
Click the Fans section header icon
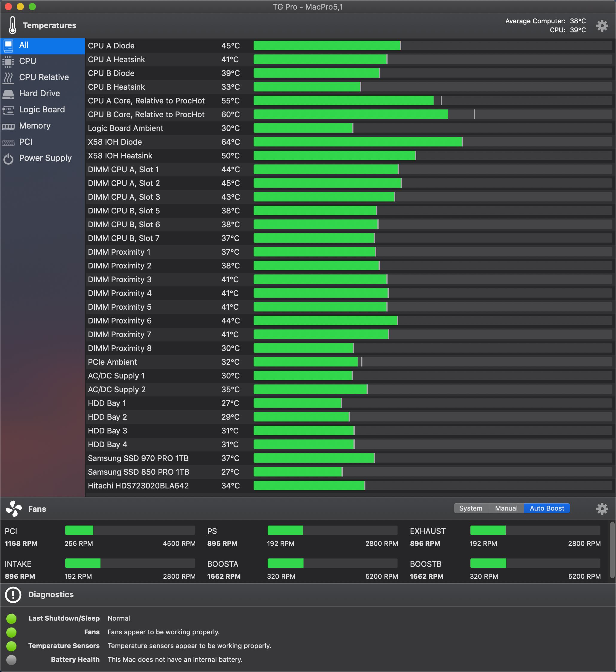click(x=14, y=509)
